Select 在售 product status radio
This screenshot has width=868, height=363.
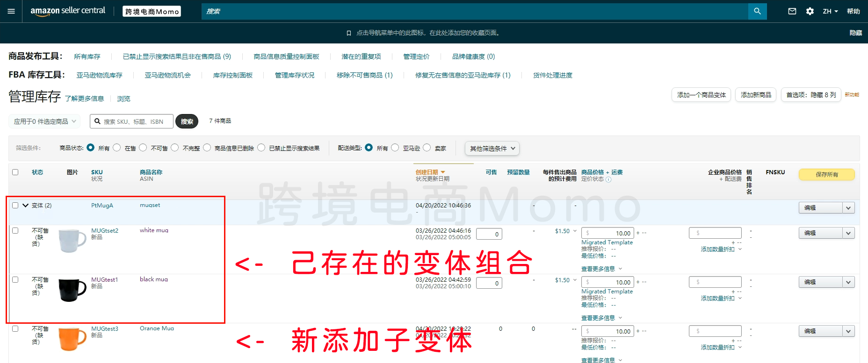tap(117, 148)
